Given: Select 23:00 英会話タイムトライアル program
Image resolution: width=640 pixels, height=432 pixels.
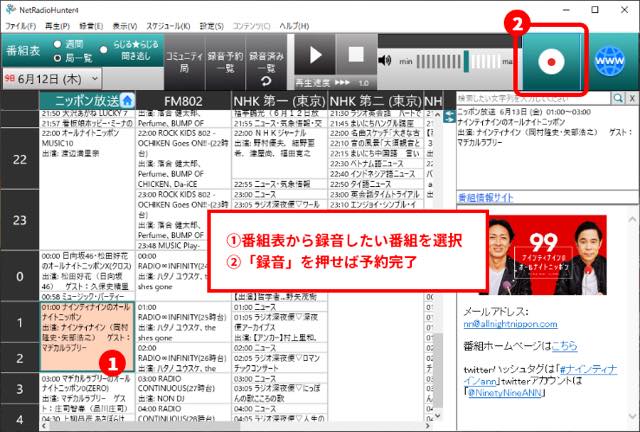Looking at the screenshot, I should point(376,194).
